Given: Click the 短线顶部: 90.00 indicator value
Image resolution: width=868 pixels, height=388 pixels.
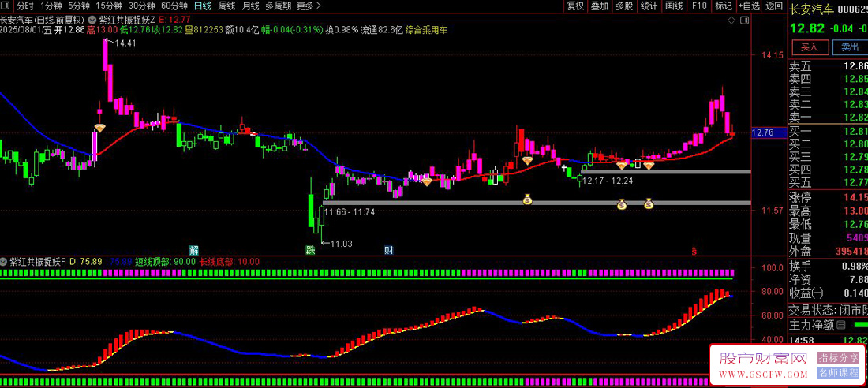Looking at the screenshot, I should pyautogui.click(x=165, y=261).
